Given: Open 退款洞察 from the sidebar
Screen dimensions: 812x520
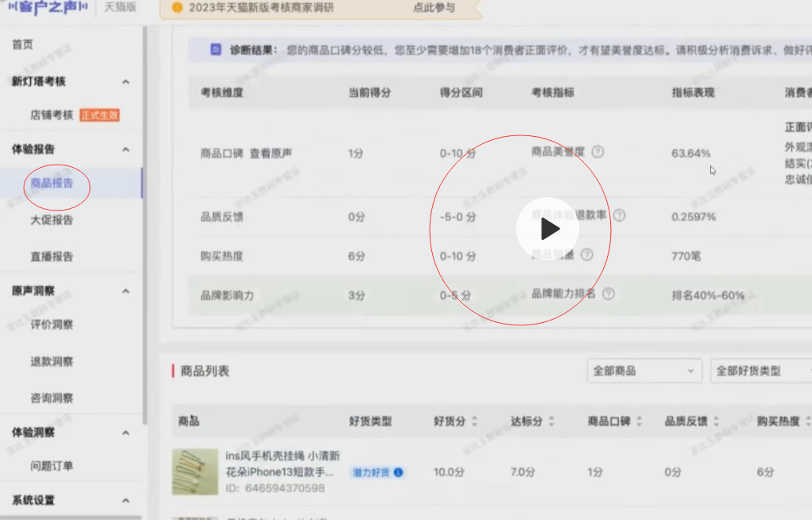Looking at the screenshot, I should (51, 362).
